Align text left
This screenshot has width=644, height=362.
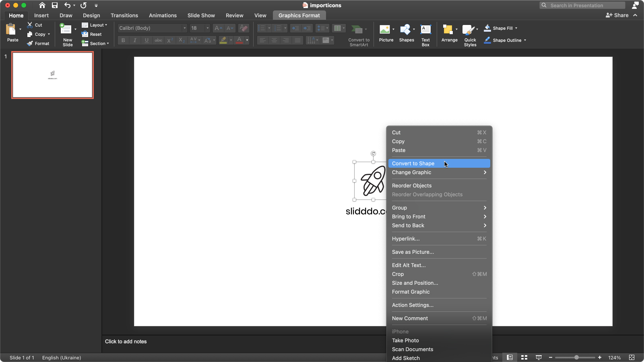click(262, 40)
